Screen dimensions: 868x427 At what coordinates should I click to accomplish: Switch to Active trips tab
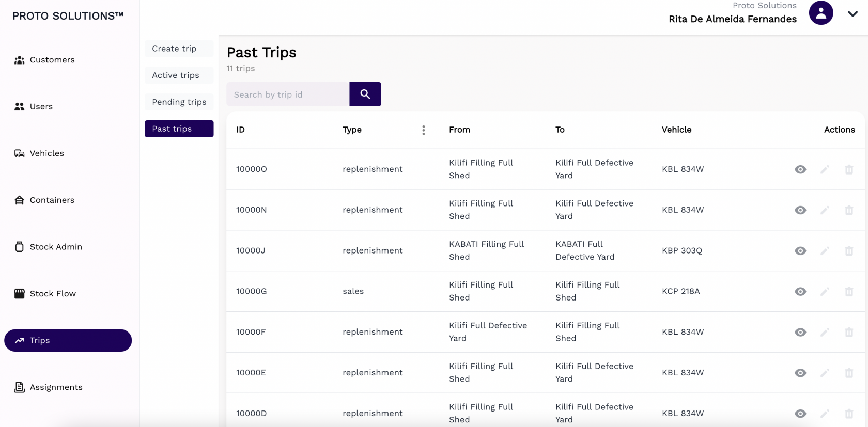179,75
